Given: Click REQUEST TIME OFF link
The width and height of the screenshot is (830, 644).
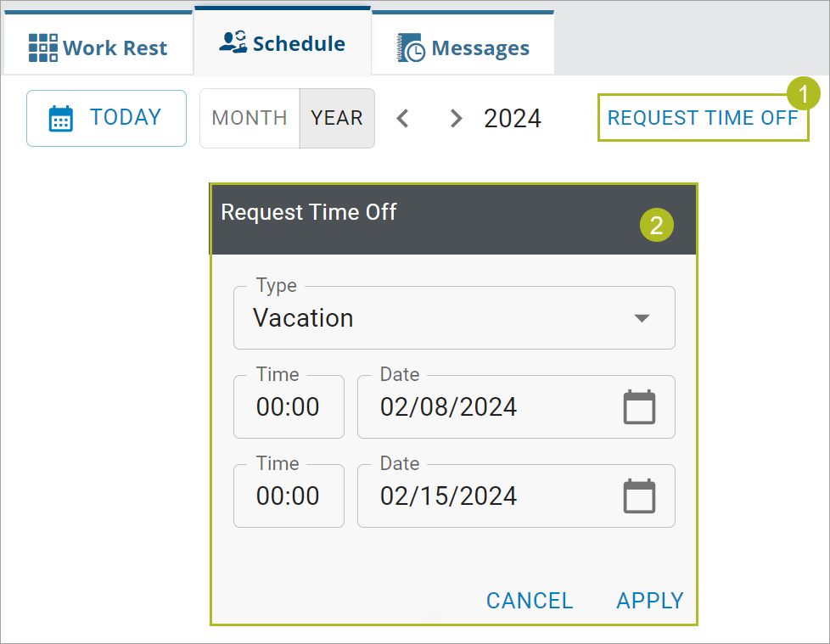Looking at the screenshot, I should (x=703, y=117).
